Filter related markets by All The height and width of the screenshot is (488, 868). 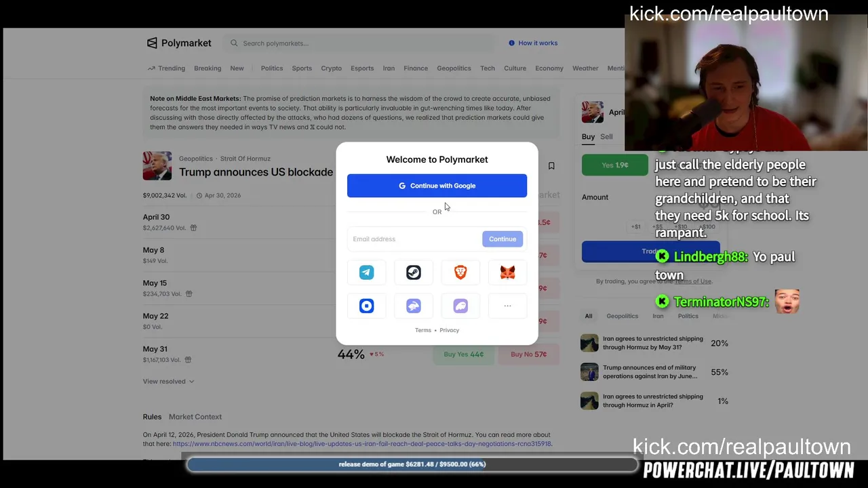[589, 316]
